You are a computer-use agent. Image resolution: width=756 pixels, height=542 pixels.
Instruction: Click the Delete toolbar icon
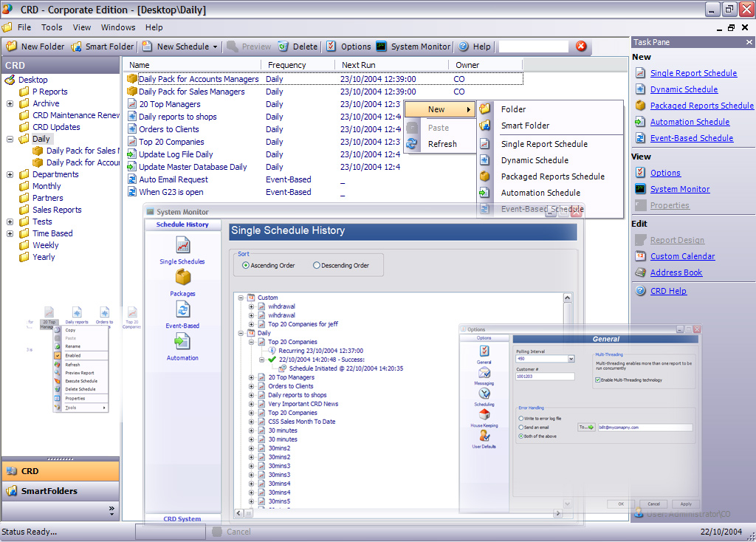click(x=283, y=47)
